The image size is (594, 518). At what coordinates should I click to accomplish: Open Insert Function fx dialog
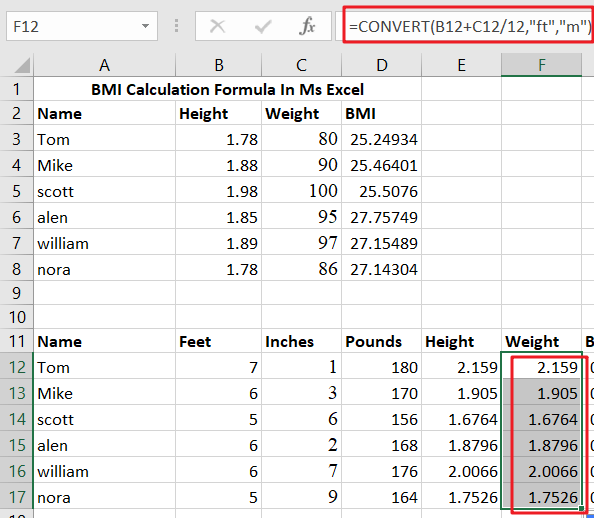coord(307,26)
